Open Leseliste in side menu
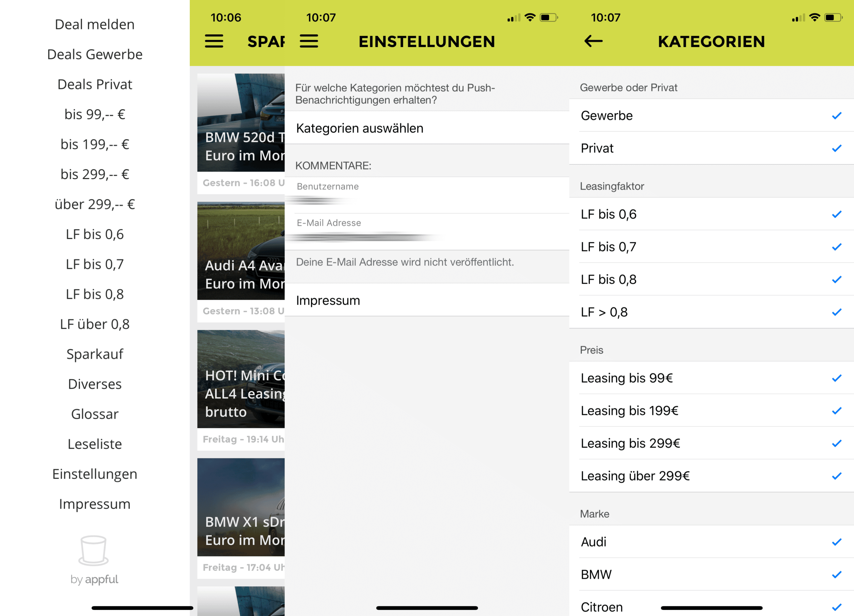 coord(95,444)
